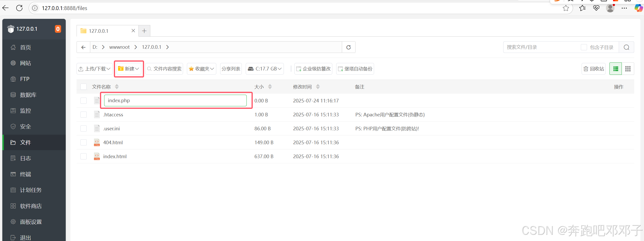Viewport: 644px width, 241px height.
Task: Check the 404.html row checkbox
Action: [x=84, y=142]
